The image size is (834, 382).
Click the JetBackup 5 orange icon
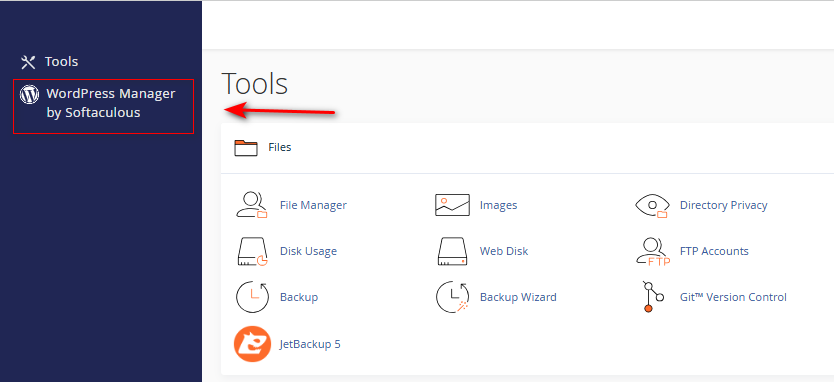click(252, 344)
